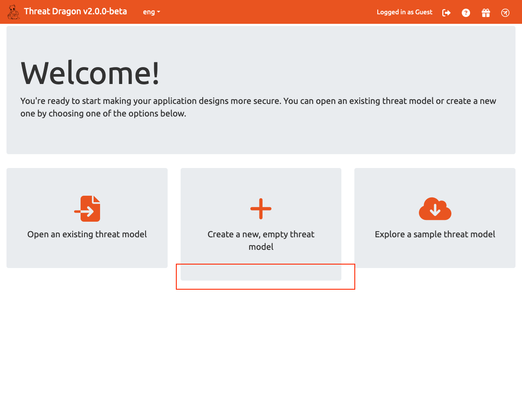Click the Threat Dragon v2.0.0-beta navbar title

click(76, 11)
